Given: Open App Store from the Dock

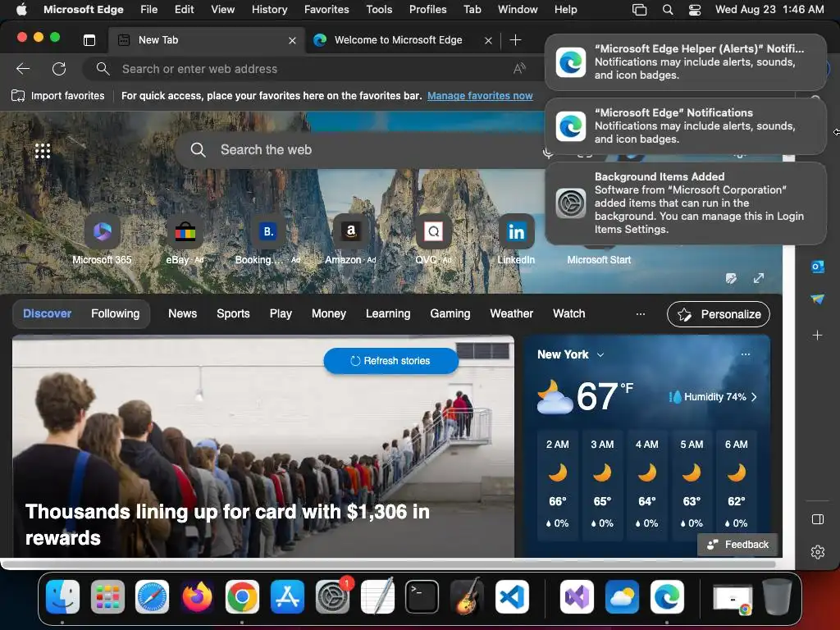Looking at the screenshot, I should tap(287, 596).
